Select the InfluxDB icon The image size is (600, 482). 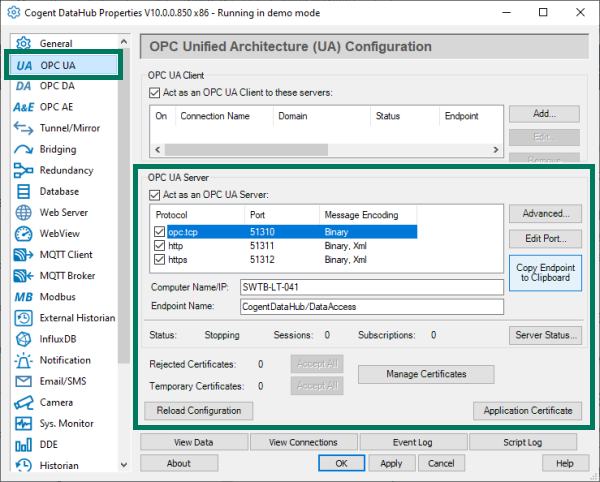click(23, 339)
